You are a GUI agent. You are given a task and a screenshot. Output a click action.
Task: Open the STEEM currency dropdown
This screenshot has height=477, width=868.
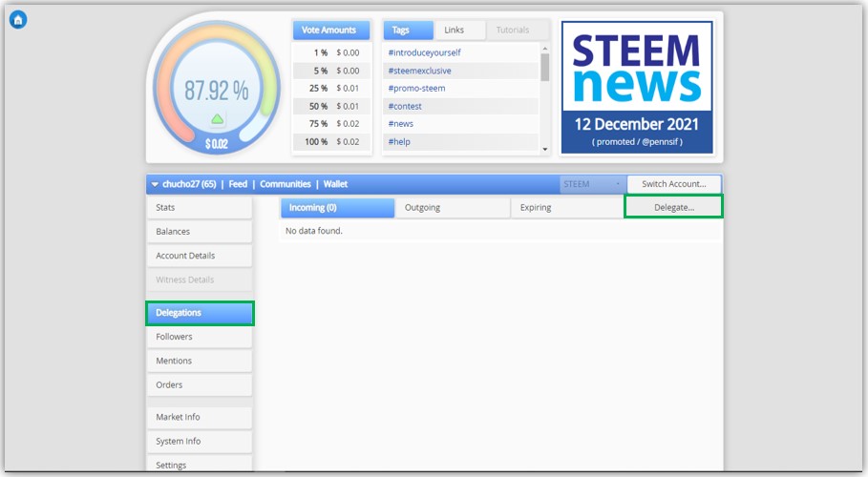tap(593, 184)
